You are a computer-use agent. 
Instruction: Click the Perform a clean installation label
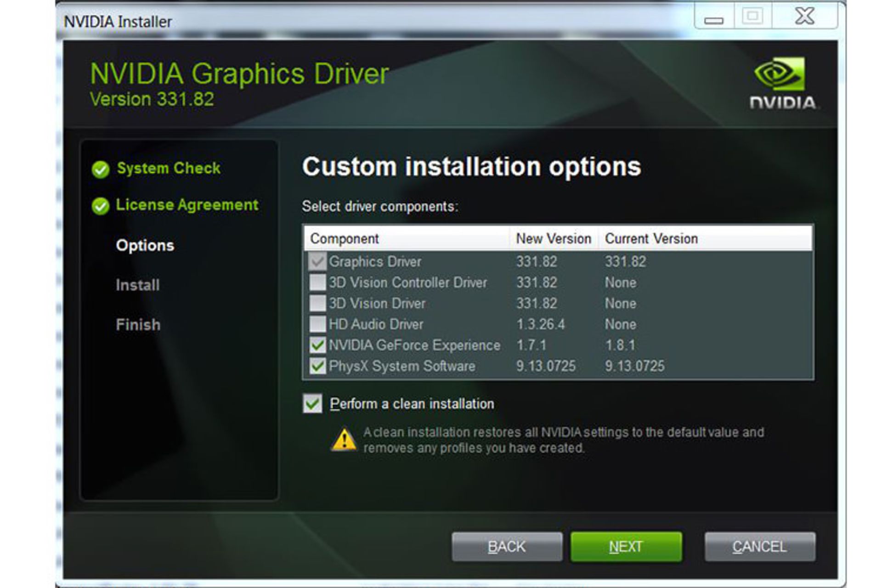[x=412, y=404]
